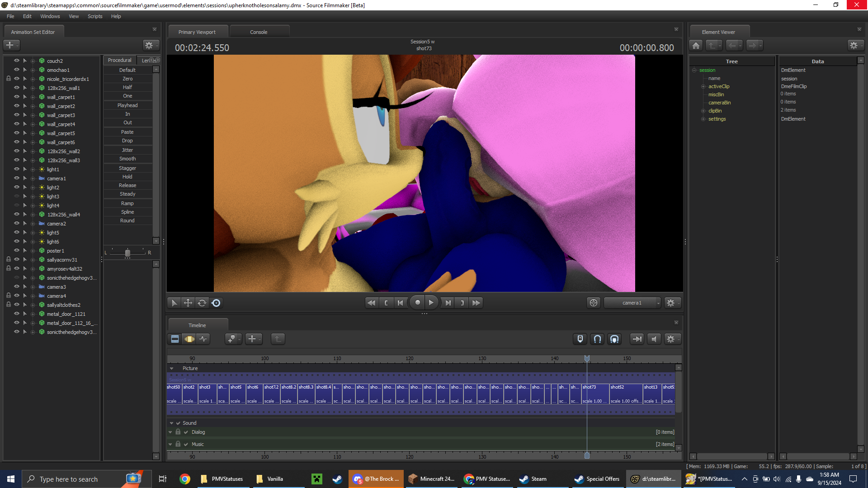Screen dimensions: 868x488
Task: Apply the Smooth preset
Action: point(127,159)
